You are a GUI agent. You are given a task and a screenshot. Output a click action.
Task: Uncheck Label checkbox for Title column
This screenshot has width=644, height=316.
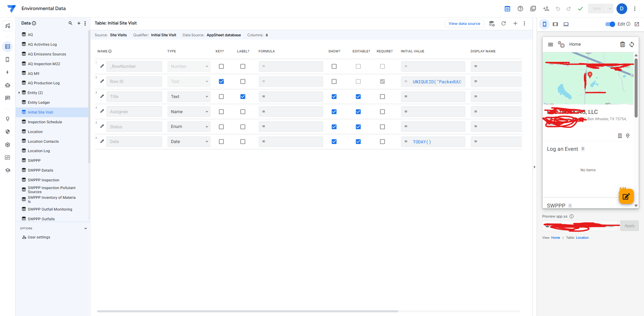(243, 97)
